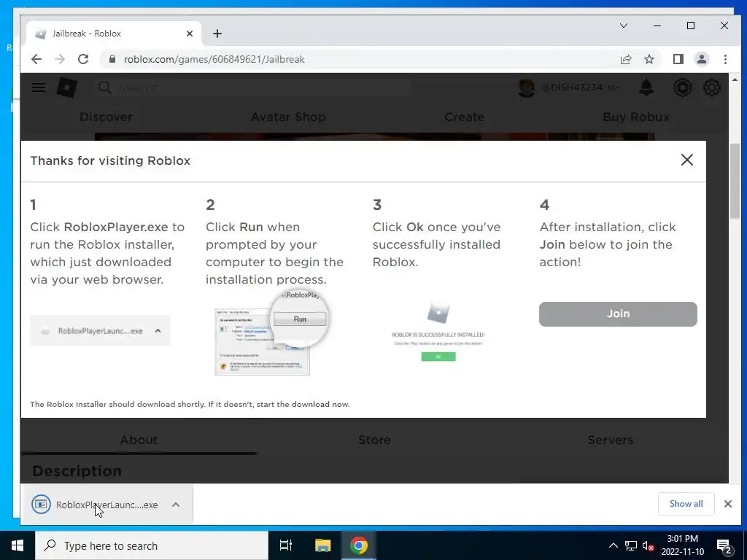The image size is (747, 560).
Task: Click the muted volume tray icon
Action: click(x=648, y=545)
